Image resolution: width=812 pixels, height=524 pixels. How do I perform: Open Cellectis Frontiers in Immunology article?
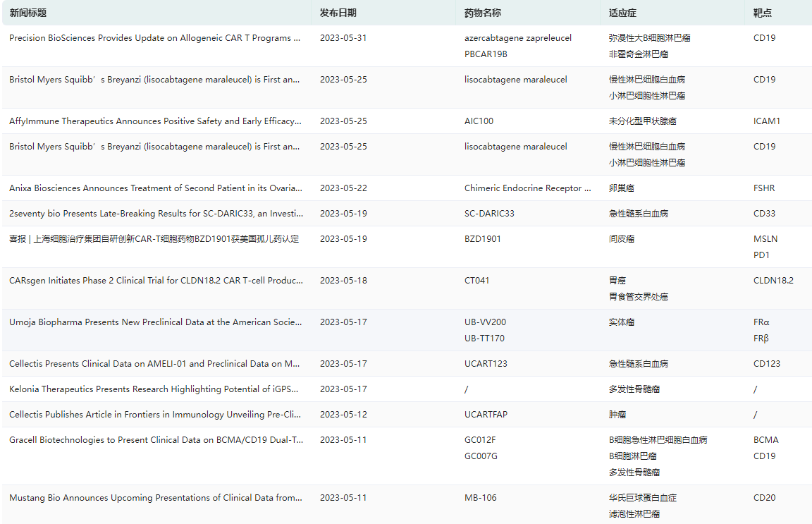tap(155, 415)
